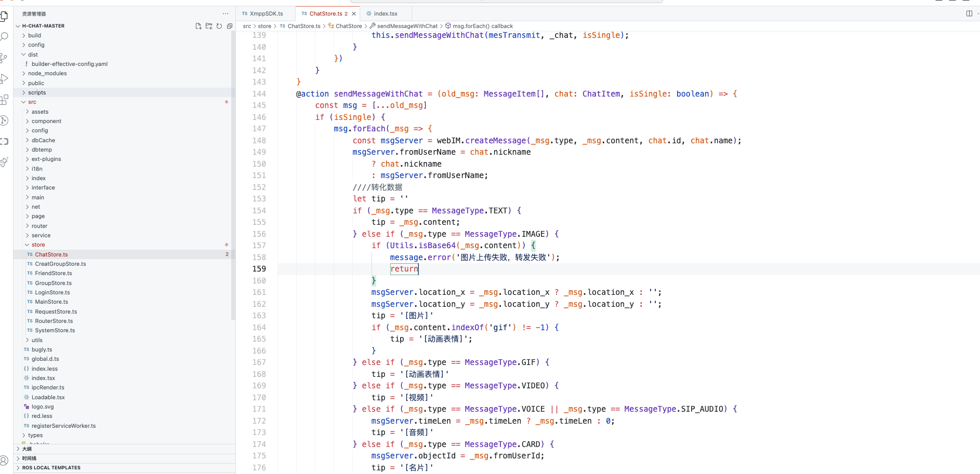The width and height of the screenshot is (980, 474).
Task: Open builder-effective-config.yaml file
Action: click(x=125, y=64)
